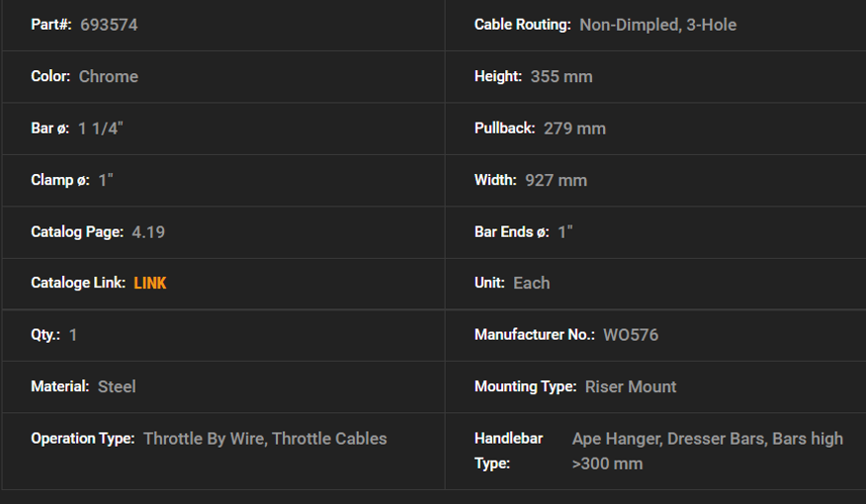866x504 pixels.
Task: Click the Bar Ends ø label
Action: (x=511, y=232)
